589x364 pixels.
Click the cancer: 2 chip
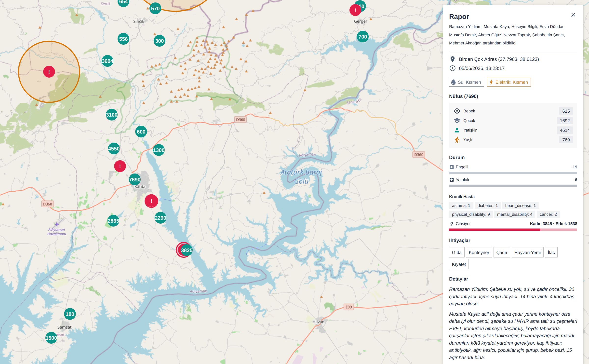coord(548,214)
